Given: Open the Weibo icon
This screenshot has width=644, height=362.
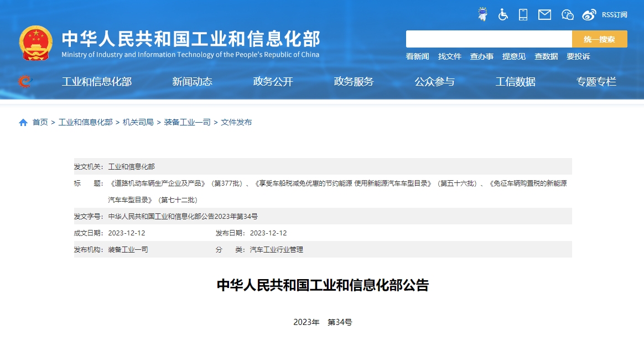Looking at the screenshot, I should click(588, 14).
